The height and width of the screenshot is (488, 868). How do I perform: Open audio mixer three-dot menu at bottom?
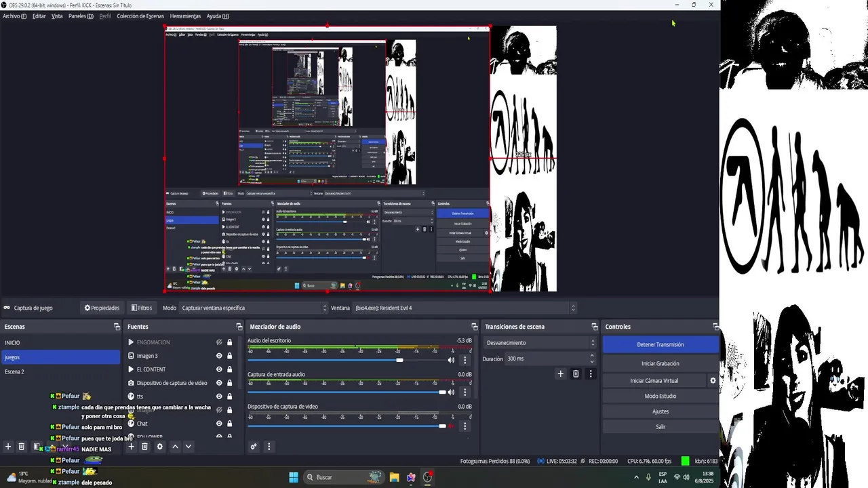[269, 447]
